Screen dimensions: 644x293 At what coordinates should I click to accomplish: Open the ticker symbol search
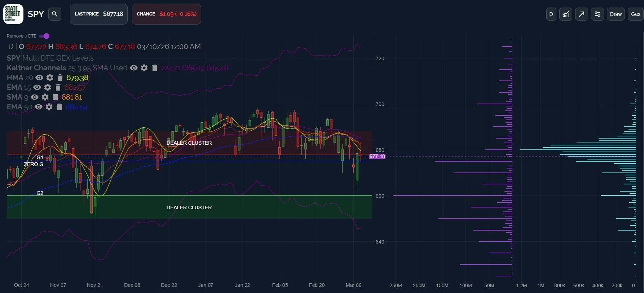54,14
